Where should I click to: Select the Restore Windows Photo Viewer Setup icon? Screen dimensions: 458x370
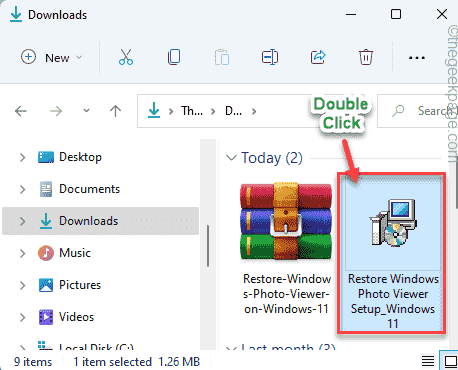click(x=393, y=223)
